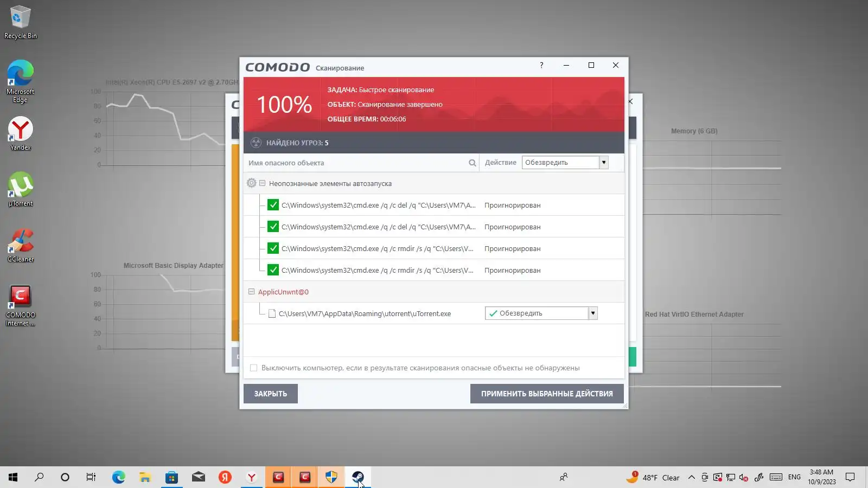Maximize the COMODO scan window
The height and width of the screenshot is (488, 868).
591,65
